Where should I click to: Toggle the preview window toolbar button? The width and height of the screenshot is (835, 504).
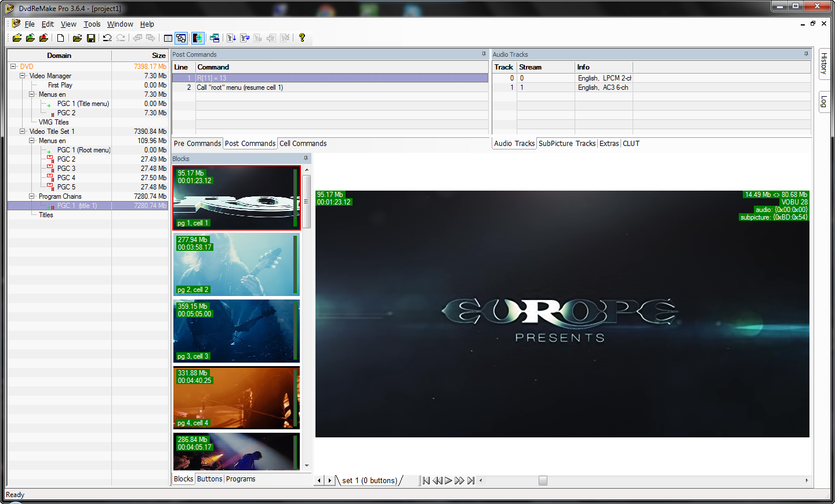(198, 38)
